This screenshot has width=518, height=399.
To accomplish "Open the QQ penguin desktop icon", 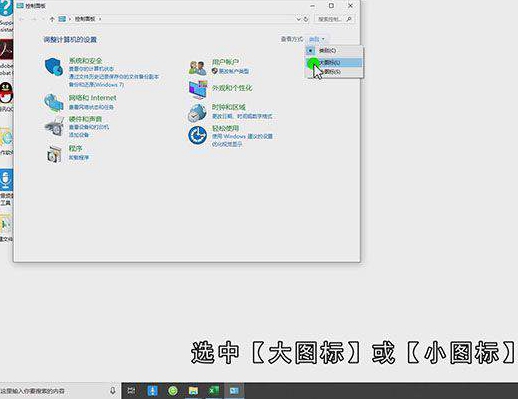I will [6, 93].
